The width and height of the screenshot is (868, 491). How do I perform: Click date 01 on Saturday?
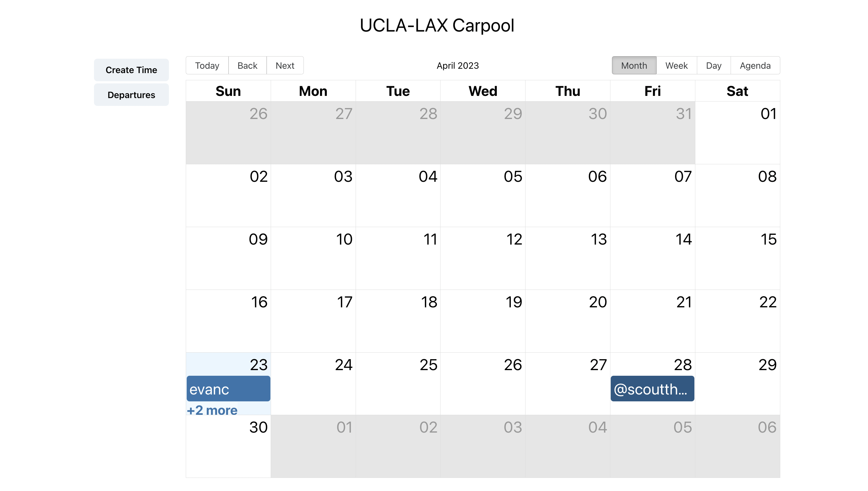pyautogui.click(x=768, y=114)
